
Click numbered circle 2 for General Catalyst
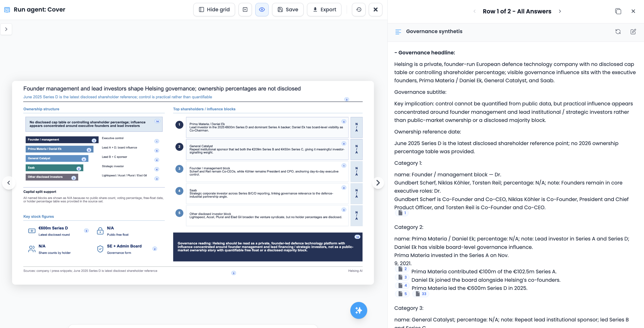tap(179, 147)
